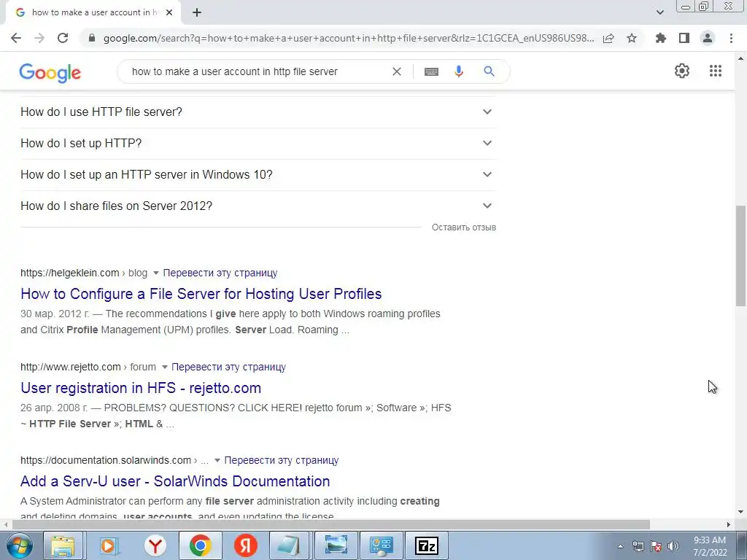Click the lock site info icon

pos(92,38)
